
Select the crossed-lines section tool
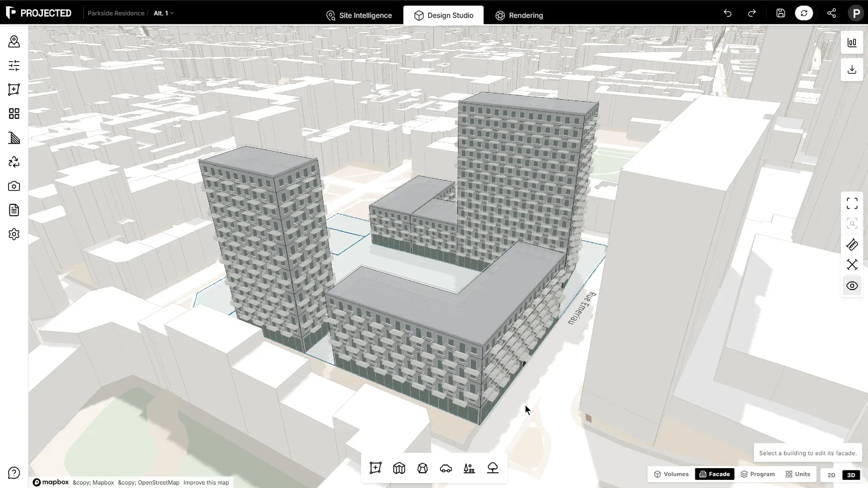[852, 265]
